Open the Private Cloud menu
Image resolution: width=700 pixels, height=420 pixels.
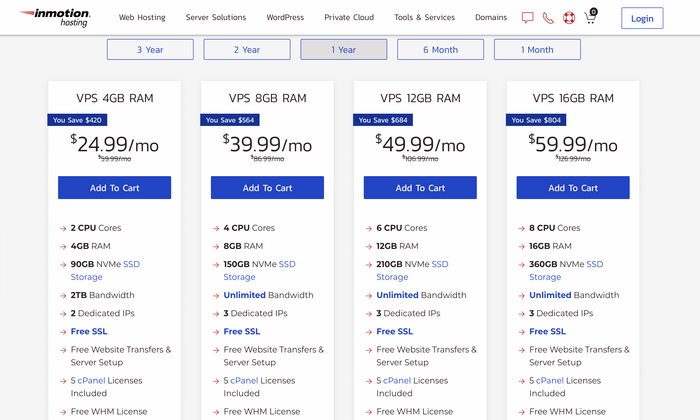349,17
